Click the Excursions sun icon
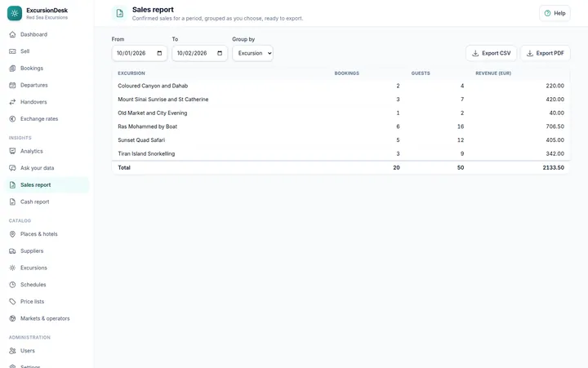The image size is (588, 368). click(12, 268)
